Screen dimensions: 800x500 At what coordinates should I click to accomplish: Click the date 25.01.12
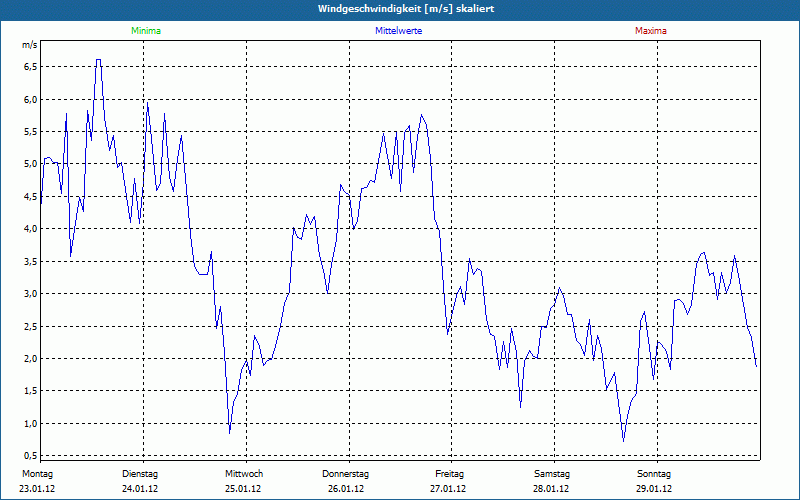(243, 489)
